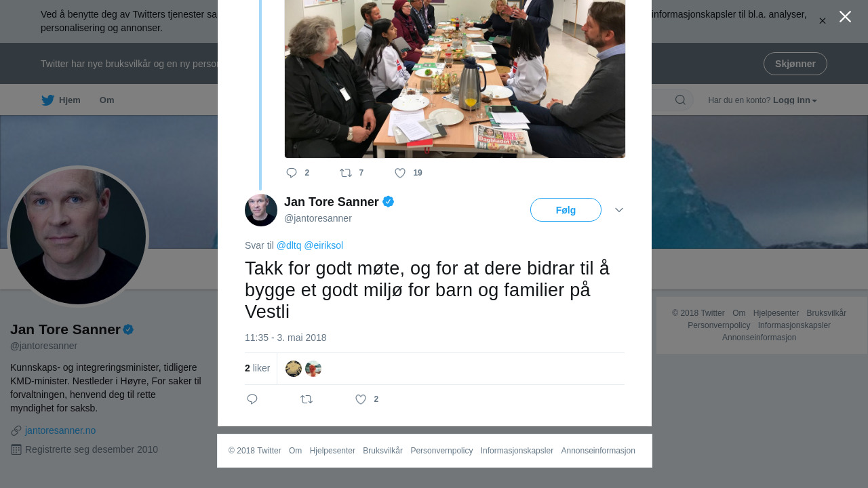Click the first liker's avatar thumbnail
Viewport: 868px width, 488px height.
click(294, 369)
